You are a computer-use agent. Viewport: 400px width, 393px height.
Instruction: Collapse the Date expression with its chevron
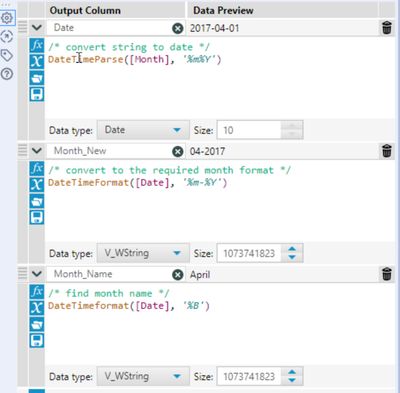click(37, 27)
